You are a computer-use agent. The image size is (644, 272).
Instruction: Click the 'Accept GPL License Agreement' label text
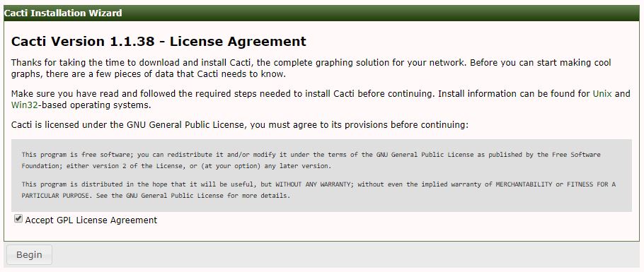coord(91,220)
